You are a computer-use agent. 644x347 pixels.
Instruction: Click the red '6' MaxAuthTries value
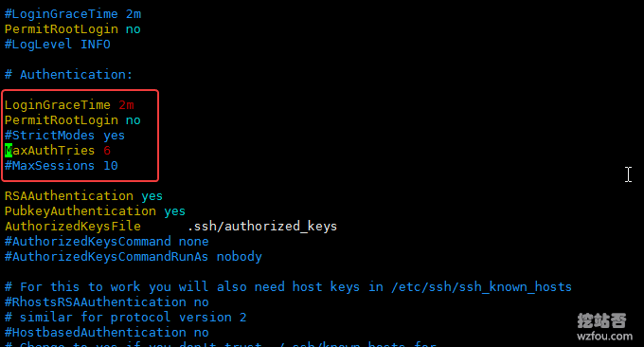[107, 151]
